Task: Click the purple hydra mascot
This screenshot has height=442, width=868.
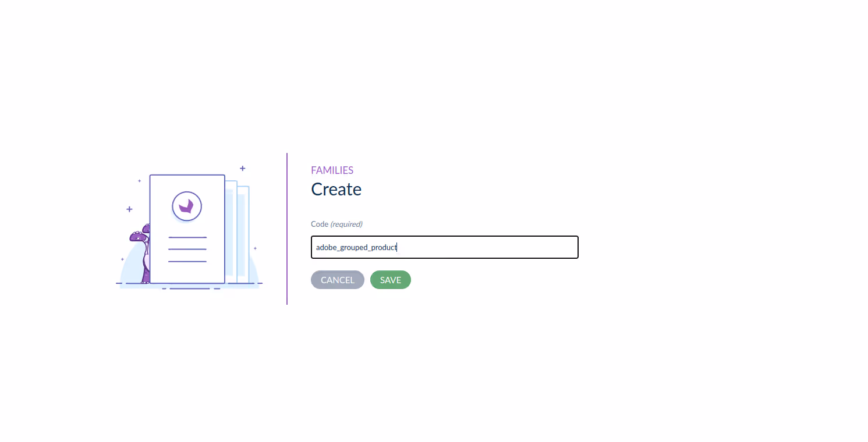Action: pos(140,253)
